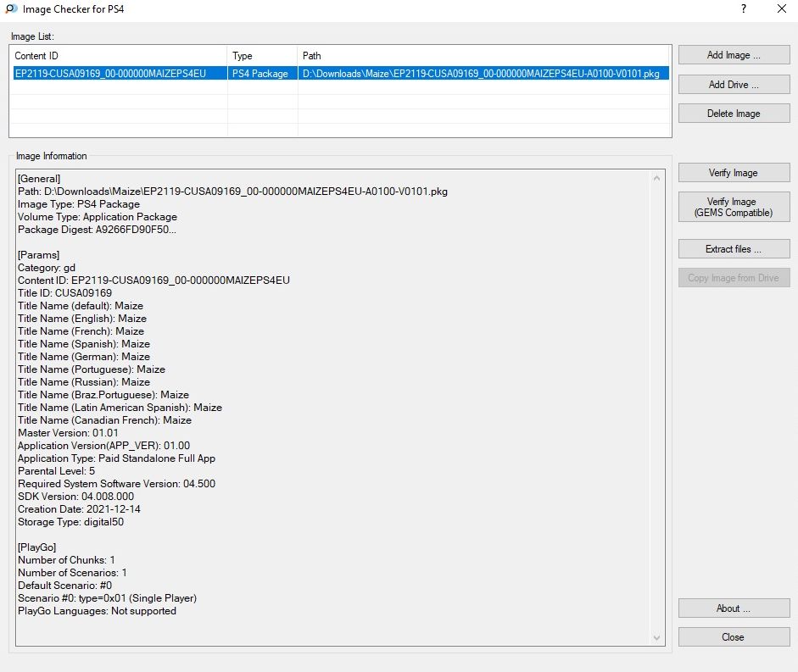Open the About dialog button
798x672 pixels.
click(x=734, y=608)
